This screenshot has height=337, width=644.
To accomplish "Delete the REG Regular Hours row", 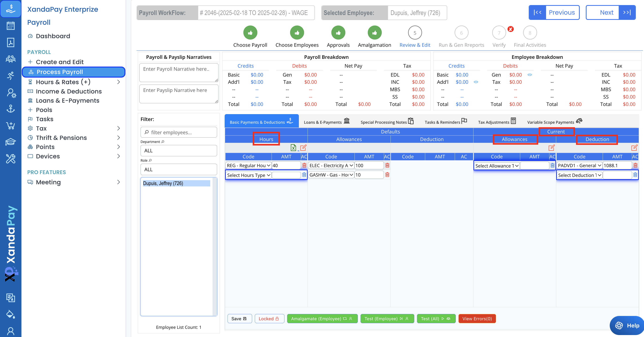I will 304,165.
